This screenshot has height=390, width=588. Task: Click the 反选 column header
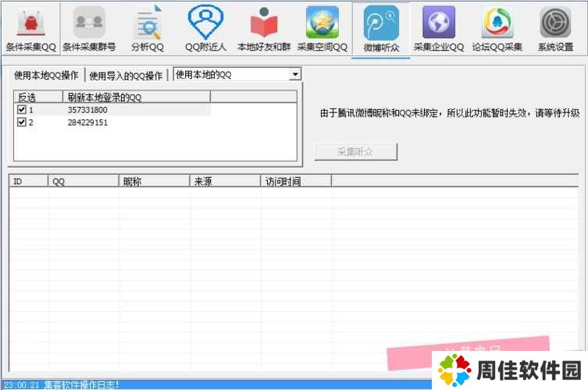[38, 97]
